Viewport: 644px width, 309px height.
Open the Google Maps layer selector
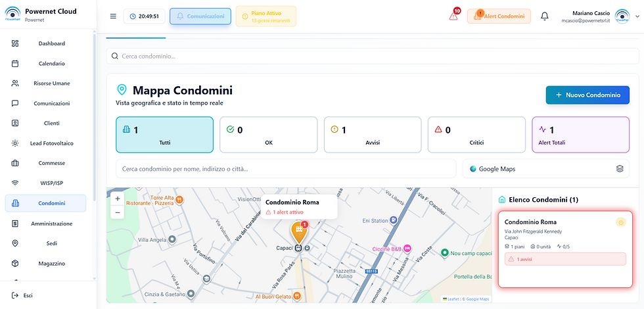tap(546, 169)
